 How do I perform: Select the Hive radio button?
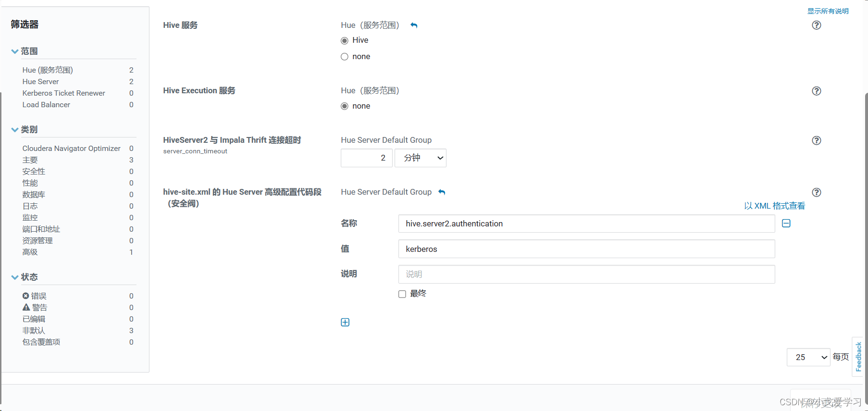point(345,40)
